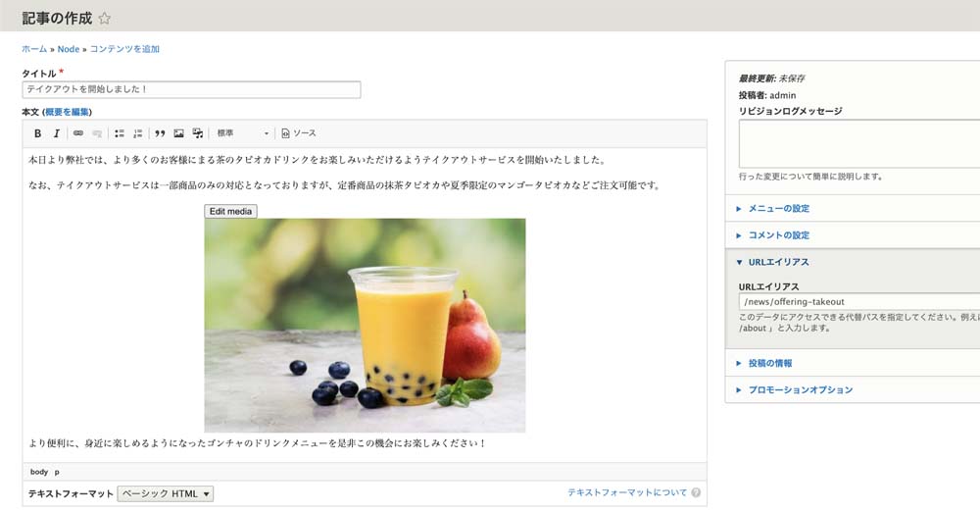Follow the コンテンツを追加 breadcrumb link

pyautogui.click(x=124, y=49)
